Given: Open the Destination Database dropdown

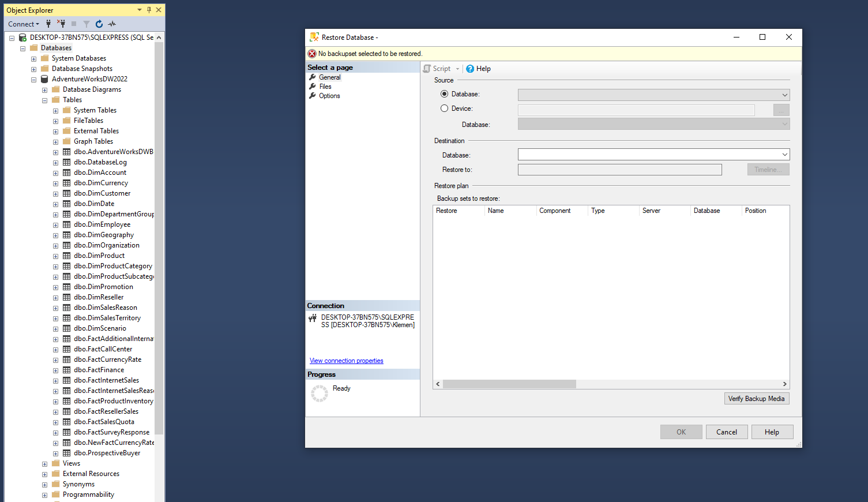Looking at the screenshot, I should [784, 155].
